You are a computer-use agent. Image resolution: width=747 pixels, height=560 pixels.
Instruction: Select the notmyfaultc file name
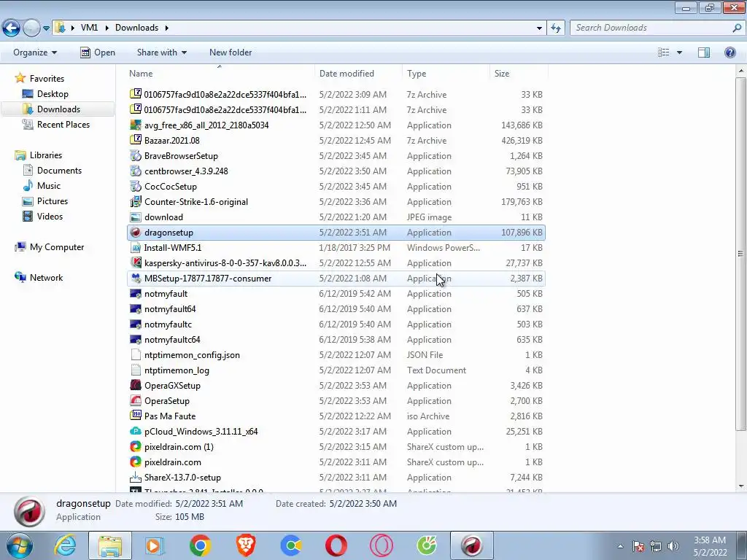click(x=169, y=324)
